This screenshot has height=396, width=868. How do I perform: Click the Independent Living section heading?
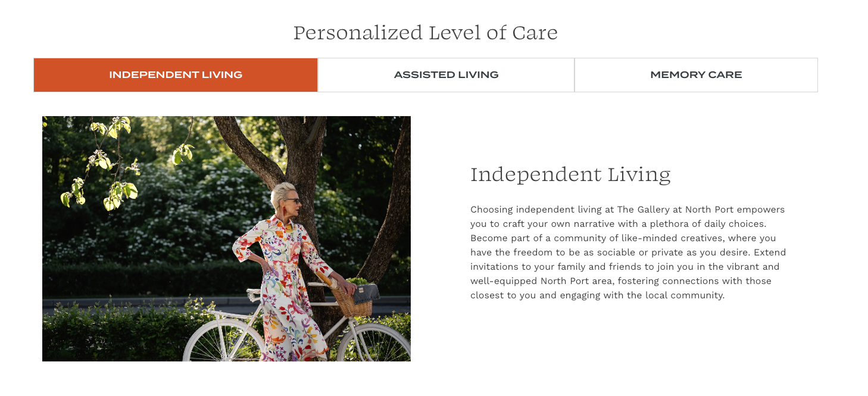pyautogui.click(x=570, y=174)
